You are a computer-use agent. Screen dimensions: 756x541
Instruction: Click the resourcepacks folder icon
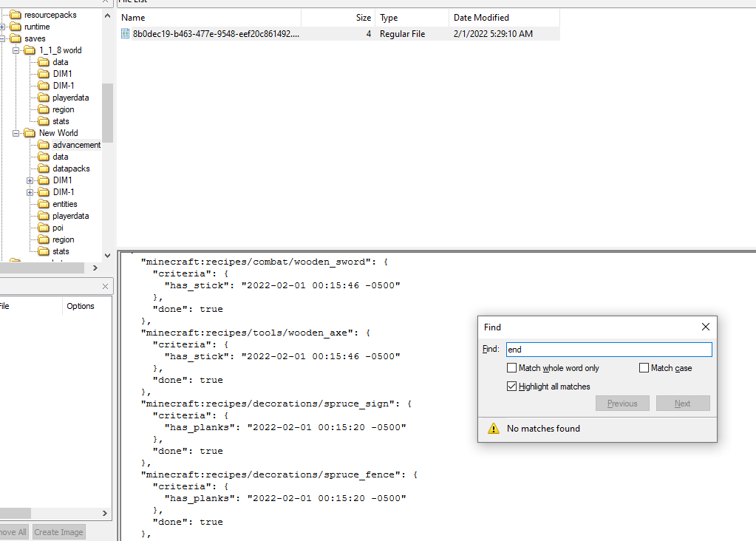(x=16, y=15)
